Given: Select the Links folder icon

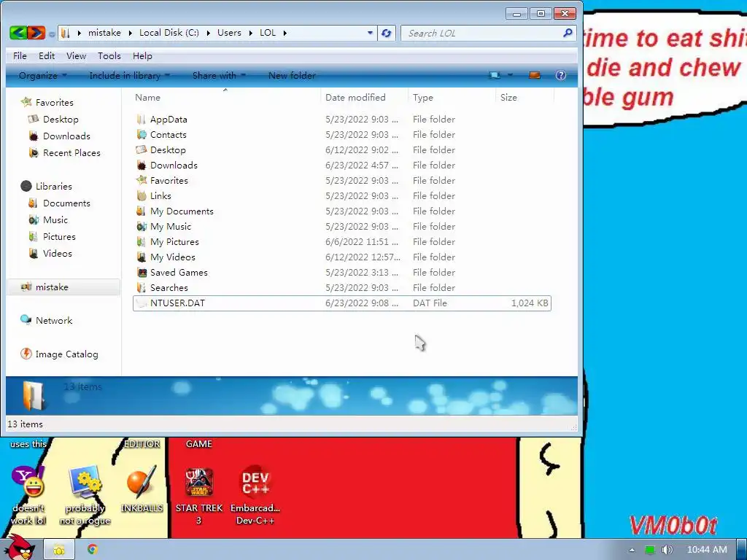Looking at the screenshot, I should pos(141,195).
